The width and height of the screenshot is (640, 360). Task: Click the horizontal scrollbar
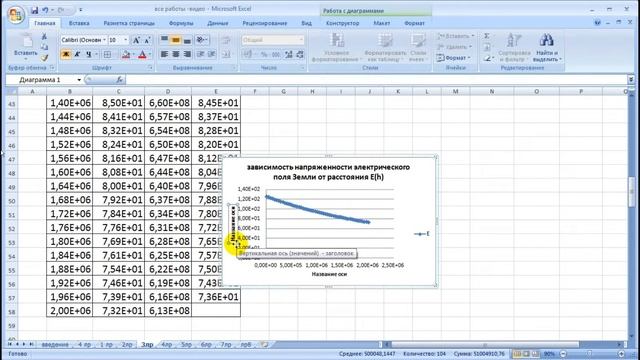(485, 344)
